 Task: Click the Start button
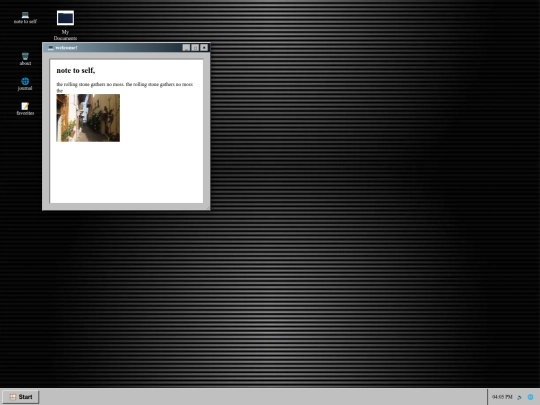(21, 397)
